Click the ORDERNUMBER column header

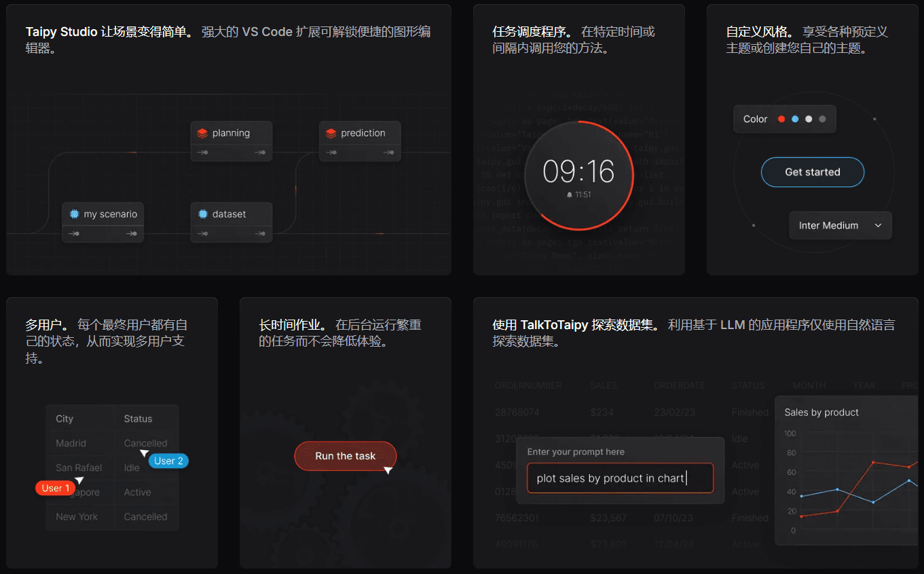coord(528,385)
